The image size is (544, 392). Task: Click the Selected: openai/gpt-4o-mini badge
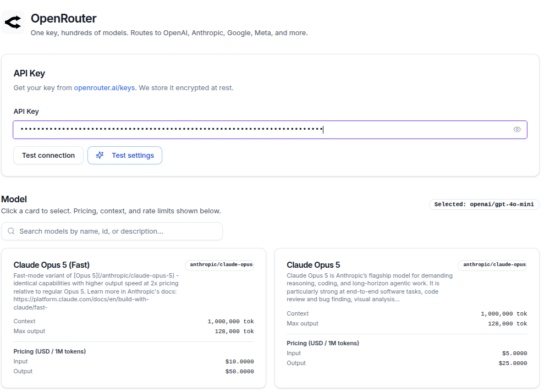[484, 205]
